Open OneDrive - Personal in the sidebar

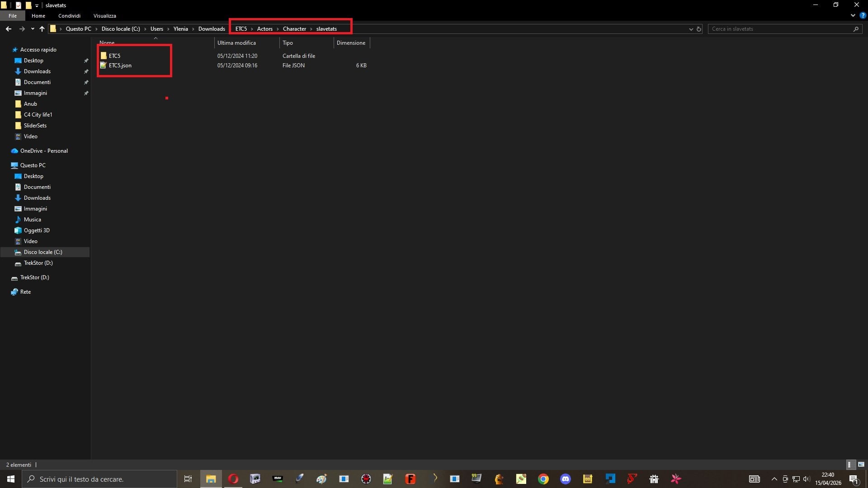click(x=44, y=151)
